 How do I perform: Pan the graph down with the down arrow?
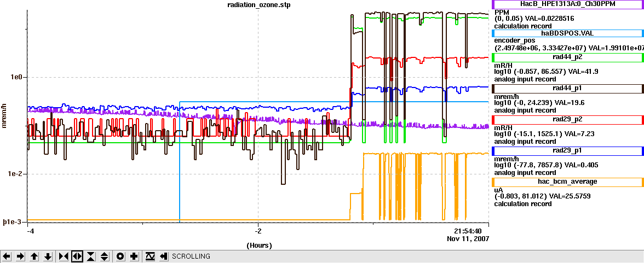point(48,256)
